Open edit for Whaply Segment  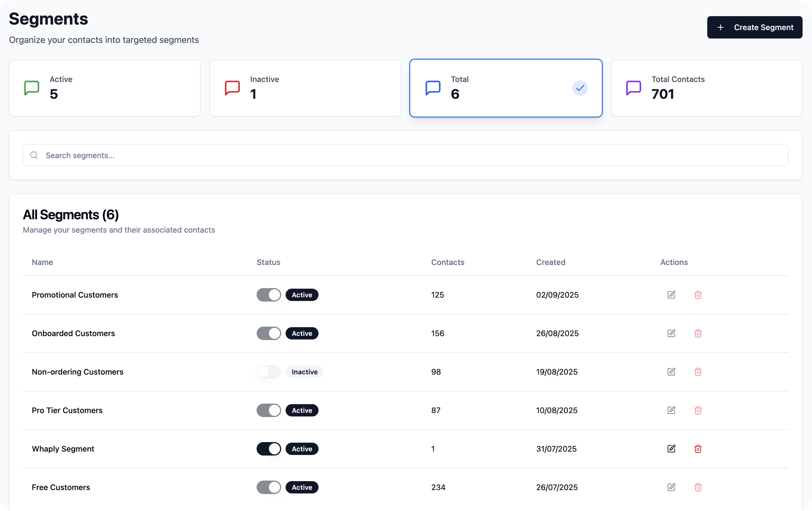pos(671,449)
